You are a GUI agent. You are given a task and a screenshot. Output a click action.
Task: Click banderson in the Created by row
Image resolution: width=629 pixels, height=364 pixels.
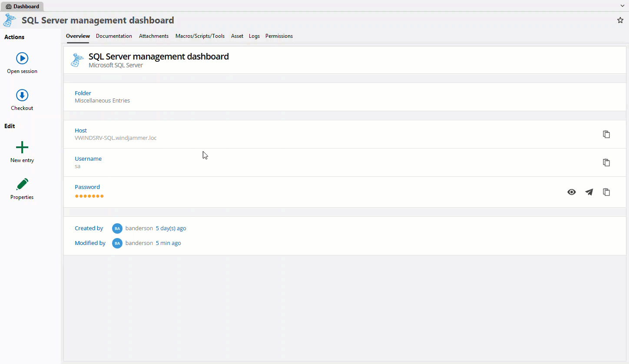139,228
